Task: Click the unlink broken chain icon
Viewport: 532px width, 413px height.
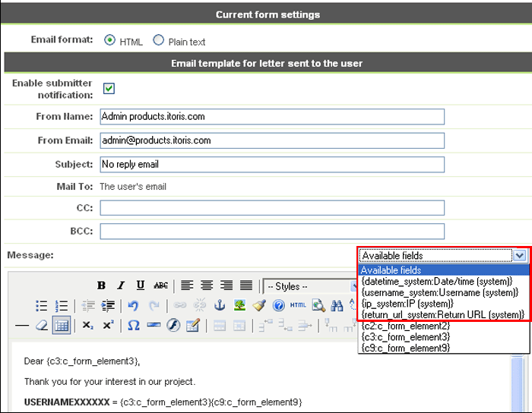Action: click(200, 306)
